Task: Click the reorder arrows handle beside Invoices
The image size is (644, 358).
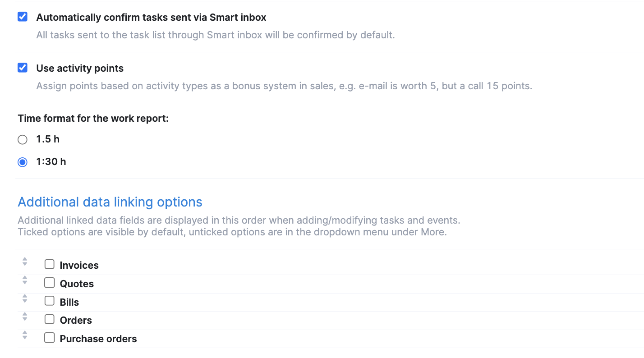Action: (x=25, y=262)
